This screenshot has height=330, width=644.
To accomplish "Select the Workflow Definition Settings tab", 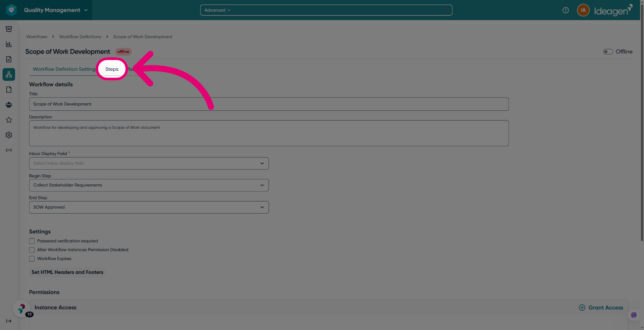I will [64, 69].
